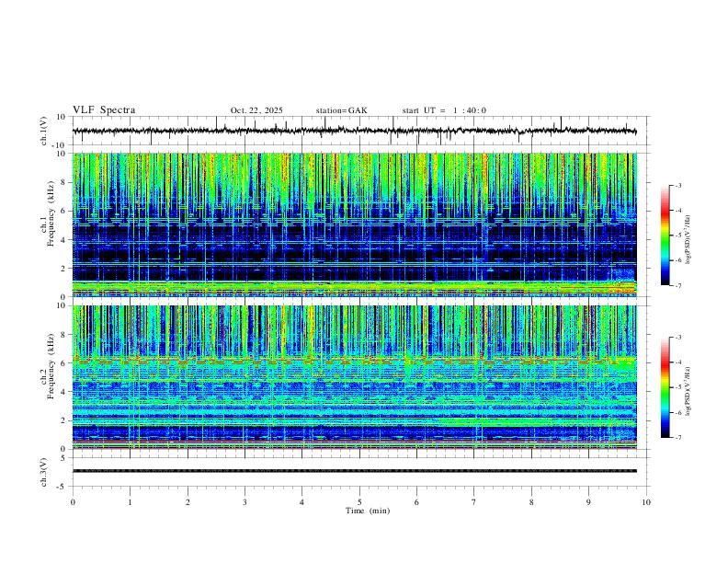Click the ch.2 color bar log(PSD) caption
The image size is (728, 563).
point(688,391)
